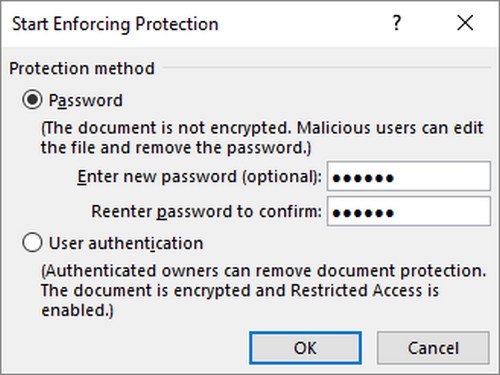Viewport: 500px width, 375px height.
Task: Focus the Enter new password field
Action: pyautogui.click(x=409, y=176)
